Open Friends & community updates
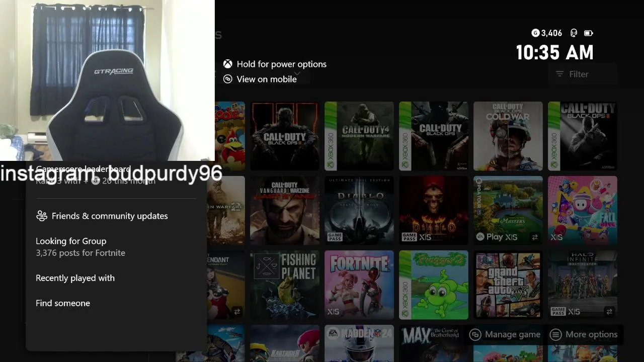 (x=110, y=216)
